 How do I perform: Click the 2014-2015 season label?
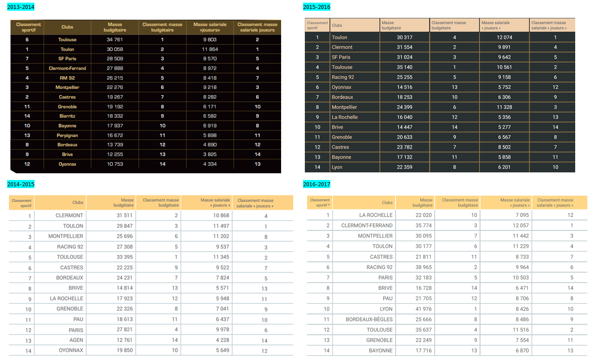[21, 184]
